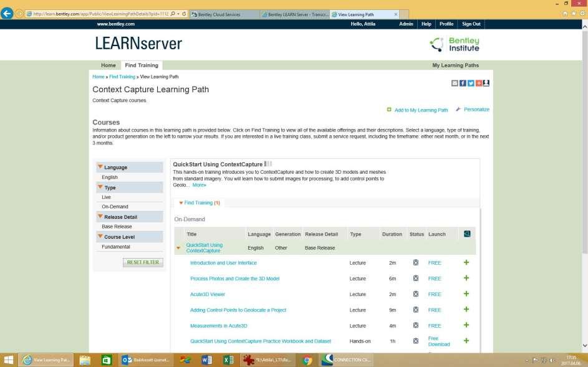The image size is (588, 367).
Task: Open the Admin menu in top bar
Action: [x=406, y=24]
